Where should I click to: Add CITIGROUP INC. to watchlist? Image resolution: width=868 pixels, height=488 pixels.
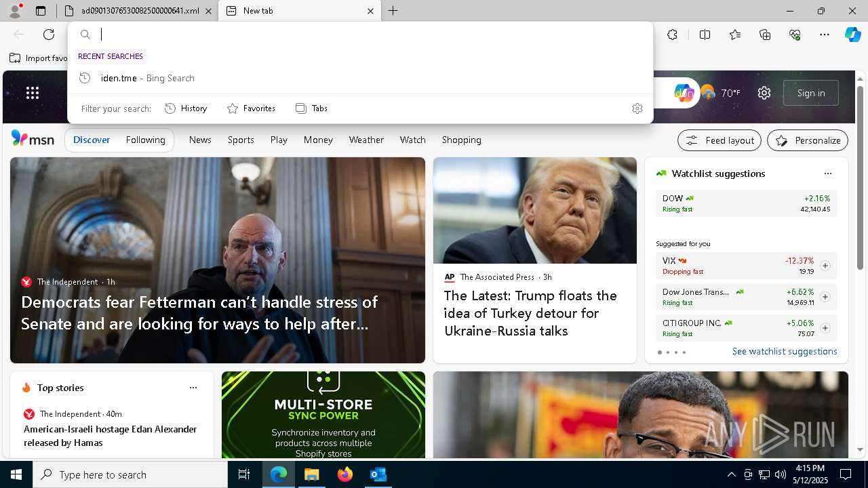[x=825, y=328]
